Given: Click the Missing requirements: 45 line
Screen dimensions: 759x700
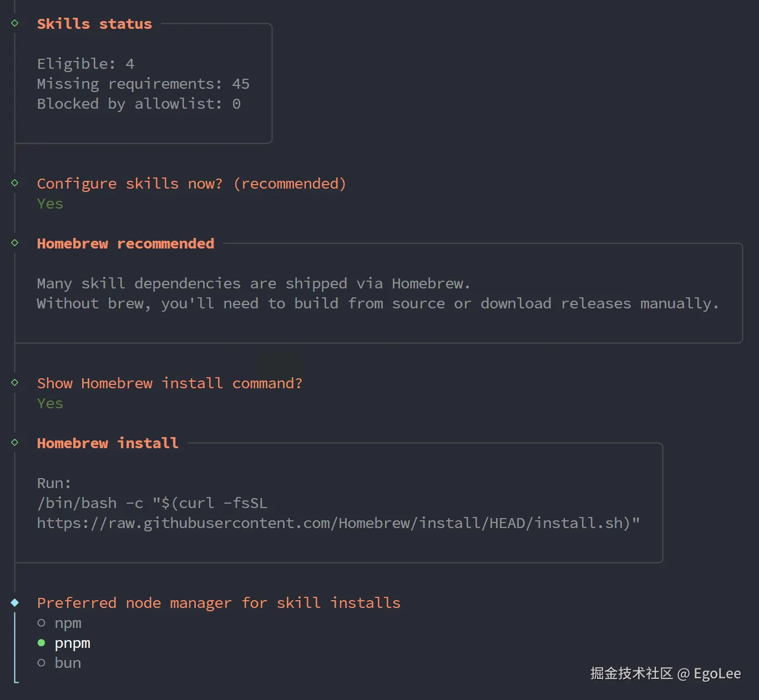Looking at the screenshot, I should (x=143, y=84).
